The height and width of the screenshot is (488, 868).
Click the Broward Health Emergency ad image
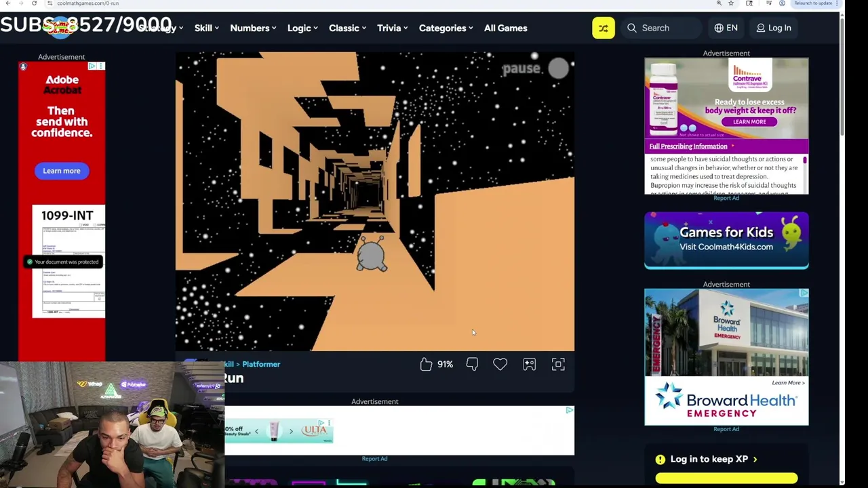[726, 331]
